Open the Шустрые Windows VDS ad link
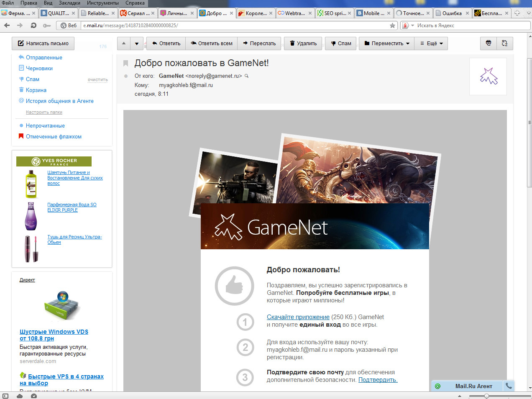Image resolution: width=532 pixels, height=399 pixels. click(54, 335)
